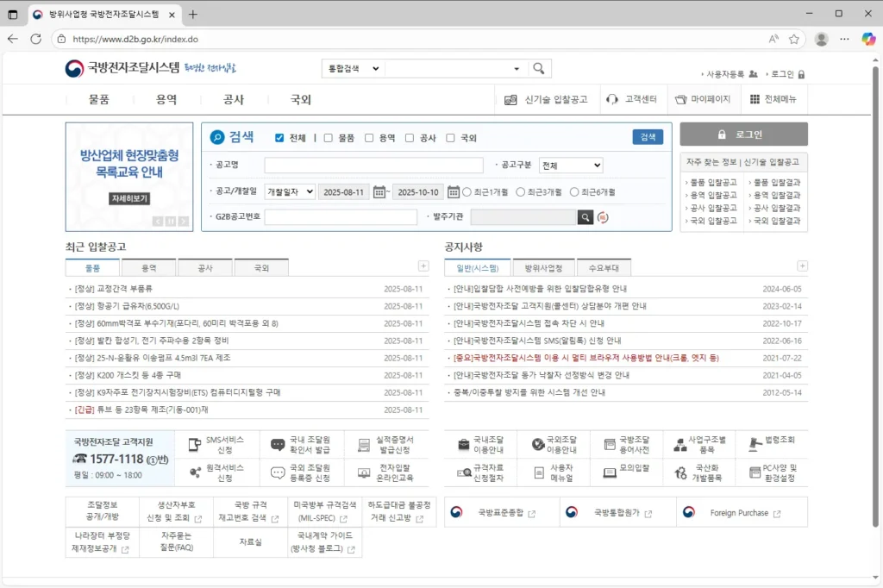Open the 마이페이지 link
Screen dimensions: 883x588
pyautogui.click(x=703, y=99)
